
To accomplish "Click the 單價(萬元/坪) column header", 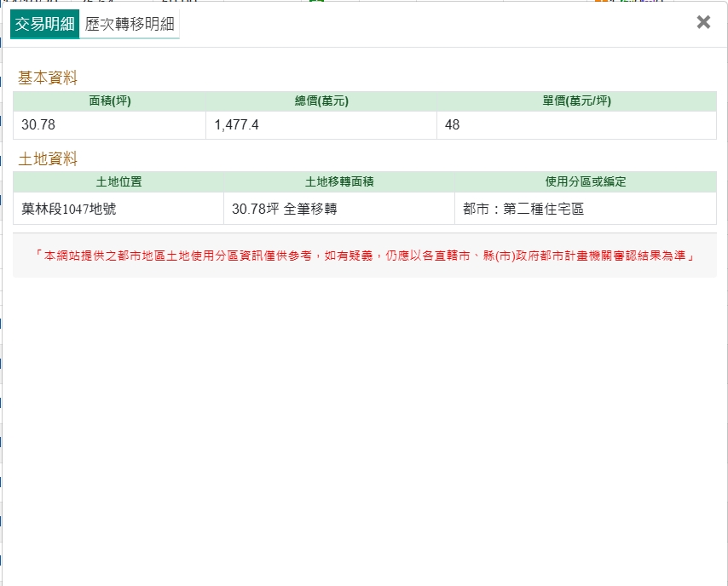I will (576, 101).
